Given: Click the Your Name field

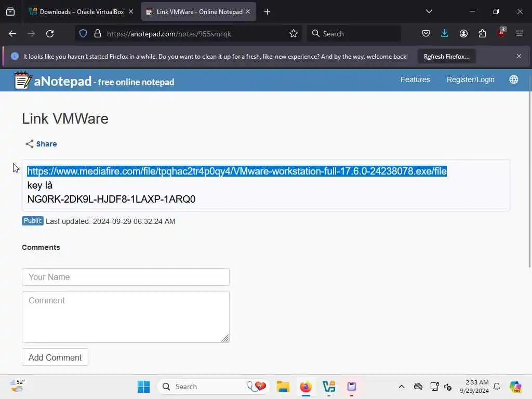Looking at the screenshot, I should [126, 277].
